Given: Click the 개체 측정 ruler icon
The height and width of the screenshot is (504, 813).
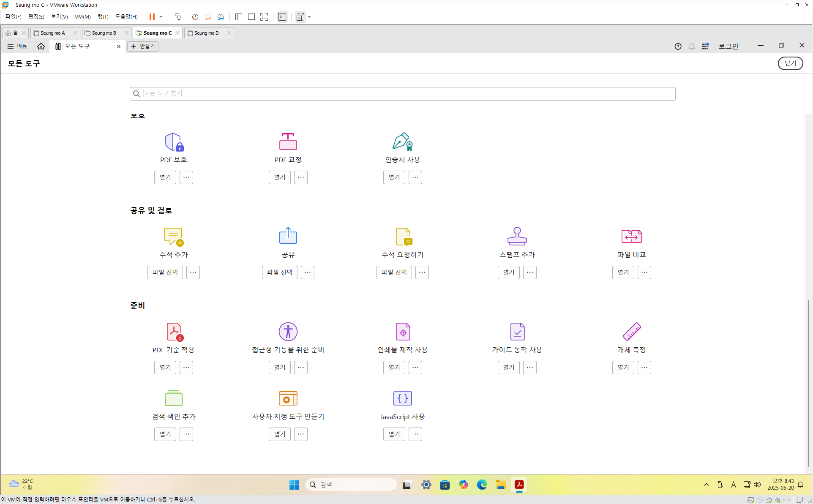Looking at the screenshot, I should [x=631, y=332].
